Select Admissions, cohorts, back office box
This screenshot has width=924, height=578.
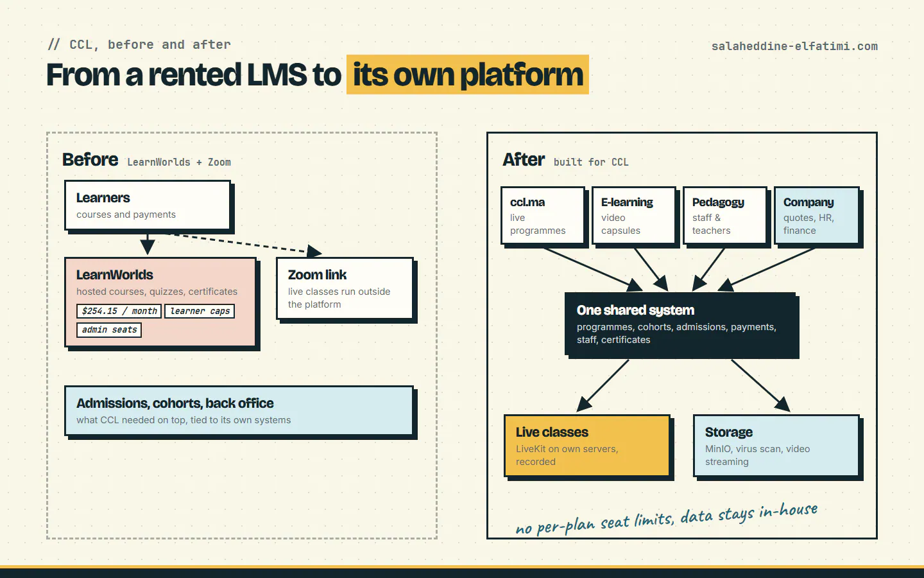click(x=239, y=410)
